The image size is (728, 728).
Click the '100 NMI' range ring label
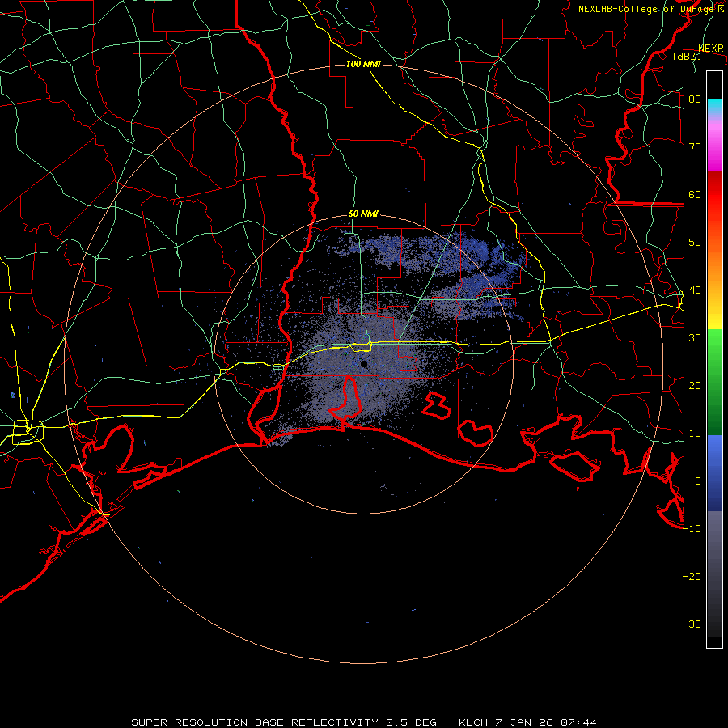[x=363, y=64]
